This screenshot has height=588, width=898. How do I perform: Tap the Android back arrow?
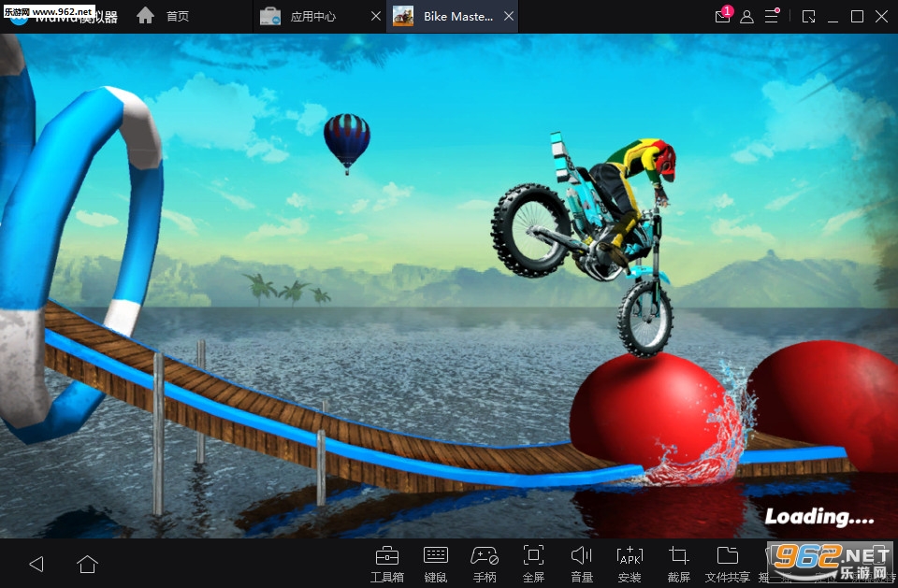coord(36,564)
